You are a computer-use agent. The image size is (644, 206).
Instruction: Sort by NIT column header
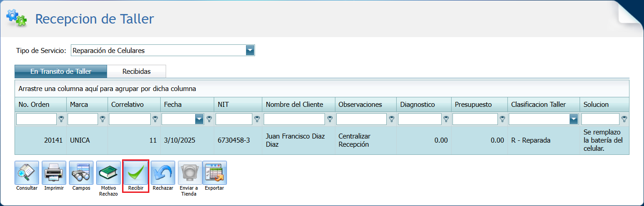[238, 104]
